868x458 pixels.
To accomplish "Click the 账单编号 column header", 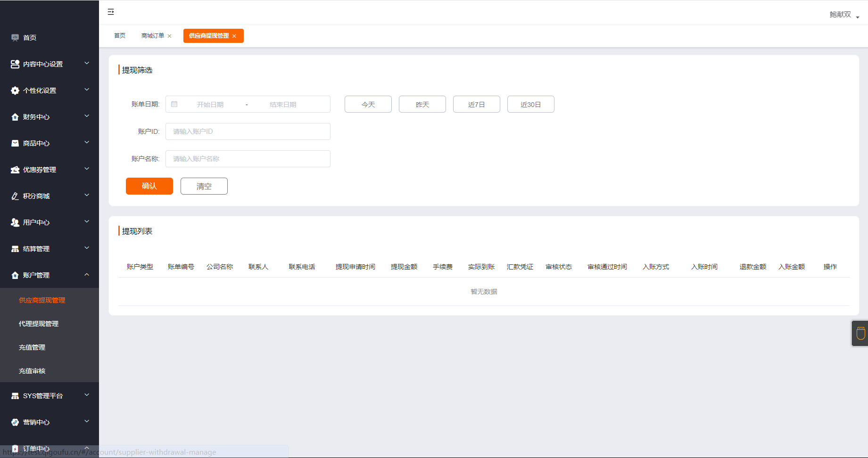I will [x=181, y=267].
